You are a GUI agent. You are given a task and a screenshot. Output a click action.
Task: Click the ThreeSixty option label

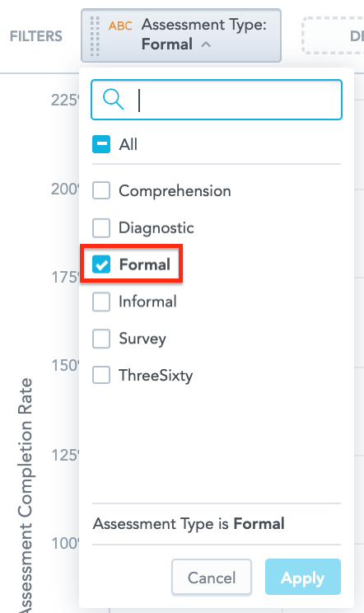pos(156,376)
